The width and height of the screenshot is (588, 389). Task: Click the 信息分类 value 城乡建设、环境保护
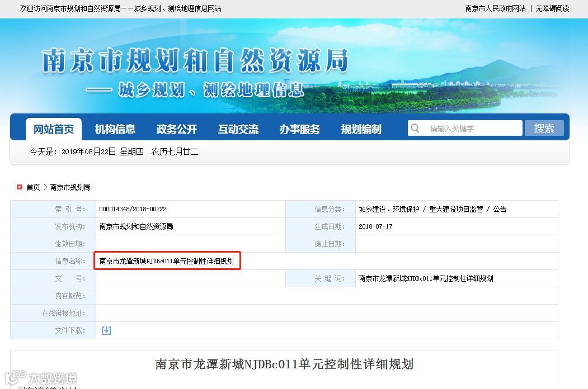pos(389,209)
